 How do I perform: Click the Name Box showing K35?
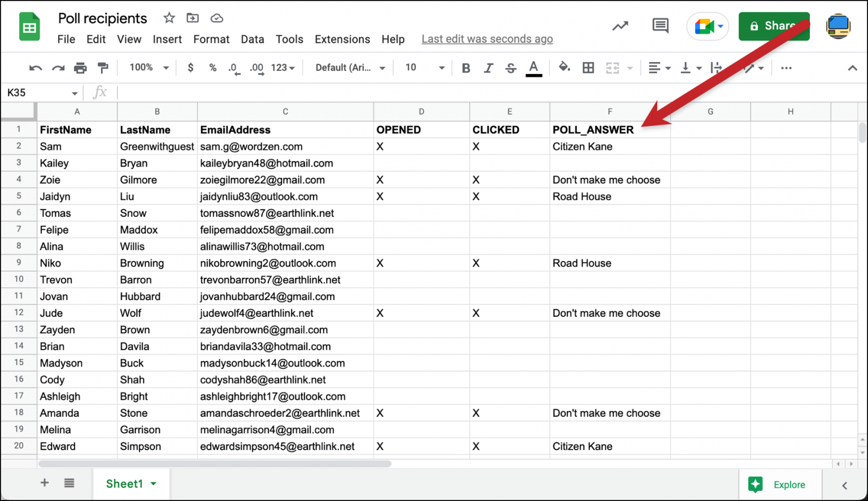click(x=34, y=92)
